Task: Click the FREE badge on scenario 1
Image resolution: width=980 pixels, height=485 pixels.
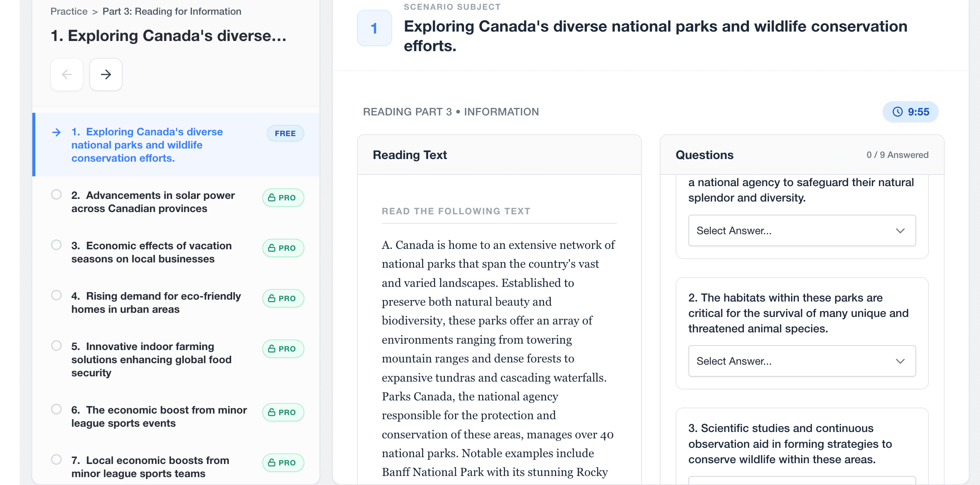Action: 285,133
